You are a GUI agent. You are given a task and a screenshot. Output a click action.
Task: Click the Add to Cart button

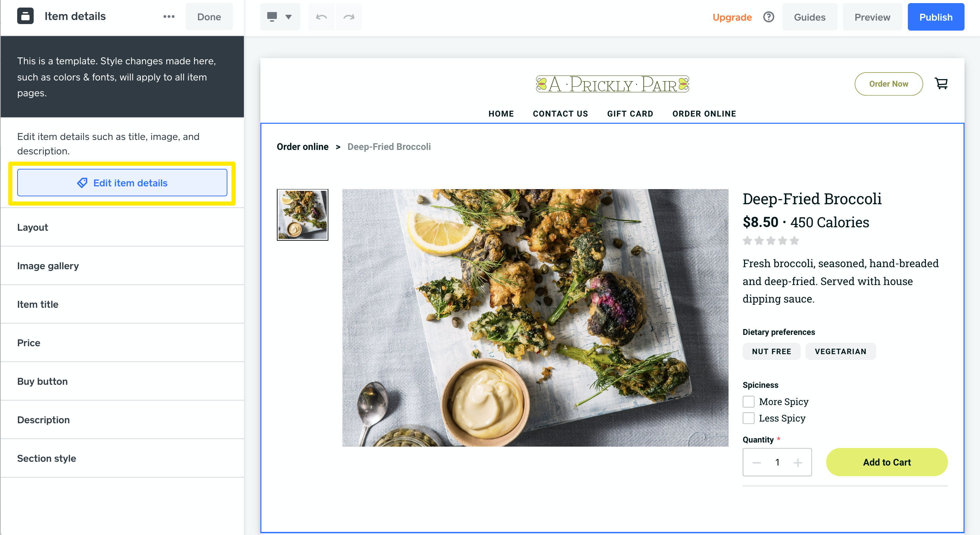[887, 462]
